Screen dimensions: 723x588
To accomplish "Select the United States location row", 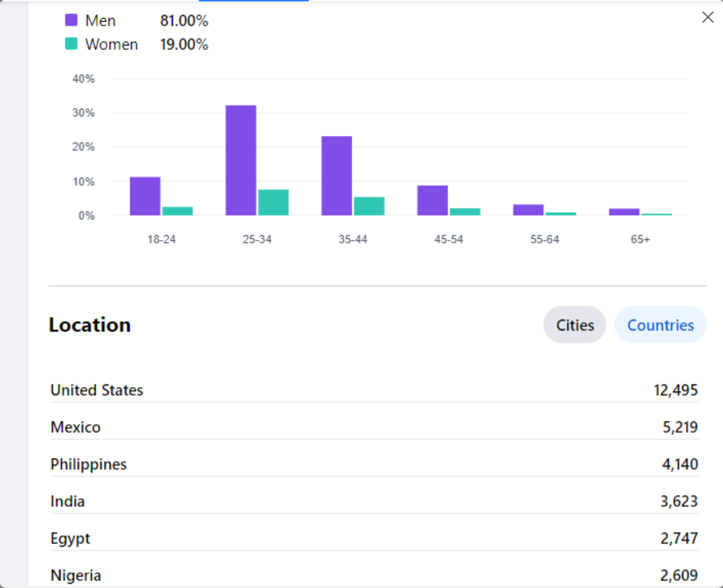I will (x=374, y=390).
